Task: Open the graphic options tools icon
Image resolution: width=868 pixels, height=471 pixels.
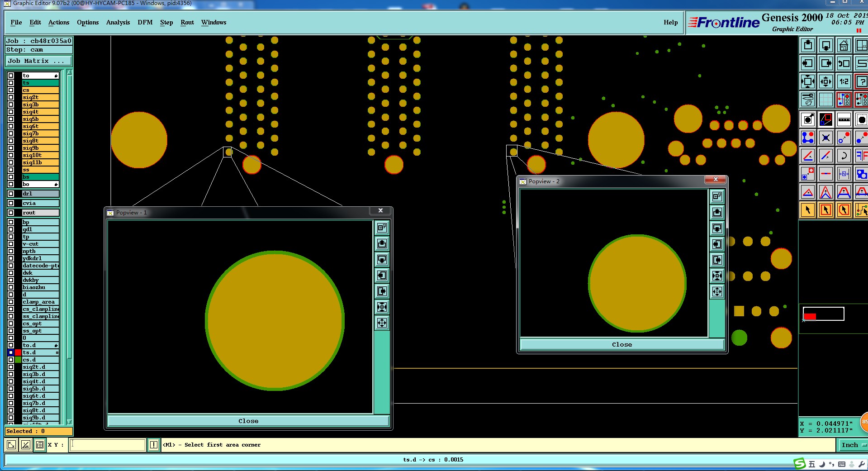Action: click(x=808, y=100)
